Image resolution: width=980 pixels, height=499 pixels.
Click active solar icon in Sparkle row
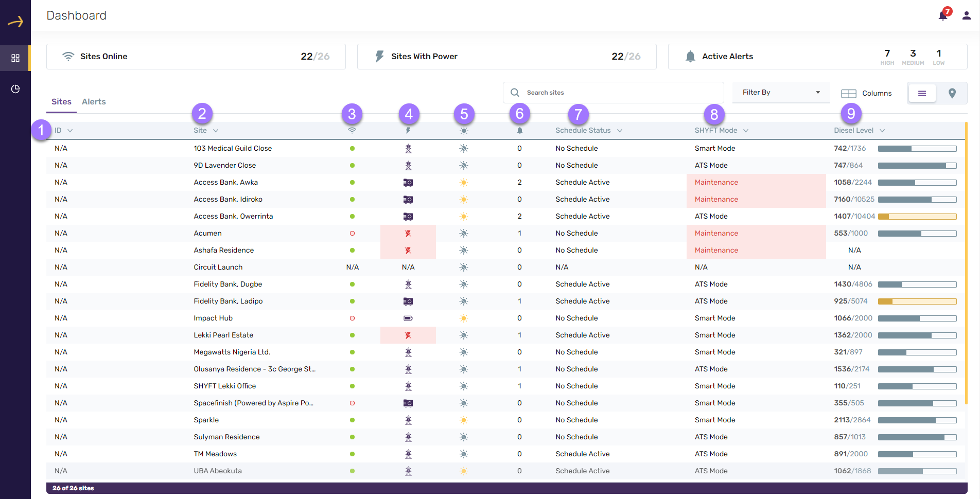(464, 420)
